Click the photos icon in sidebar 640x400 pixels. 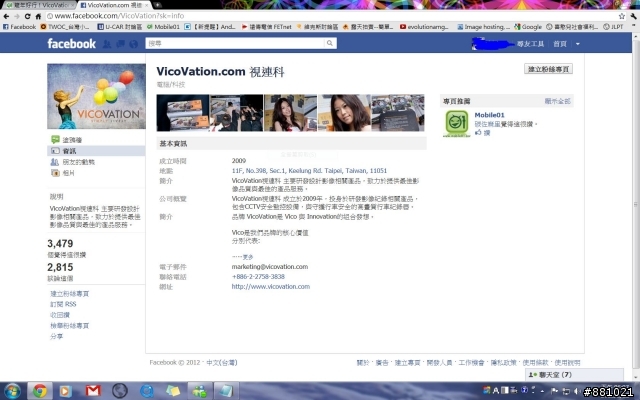pyautogui.click(x=55, y=173)
